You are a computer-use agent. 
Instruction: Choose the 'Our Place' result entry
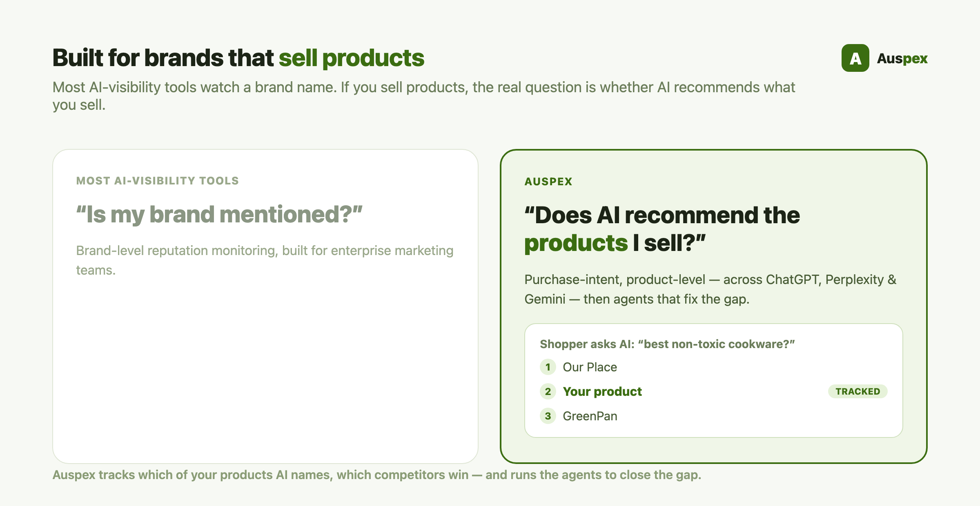pos(590,367)
